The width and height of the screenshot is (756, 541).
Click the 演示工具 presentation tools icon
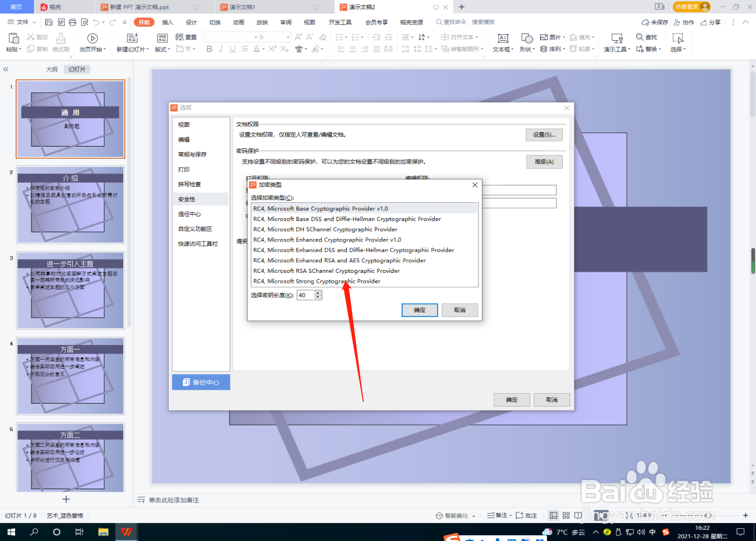(617, 38)
